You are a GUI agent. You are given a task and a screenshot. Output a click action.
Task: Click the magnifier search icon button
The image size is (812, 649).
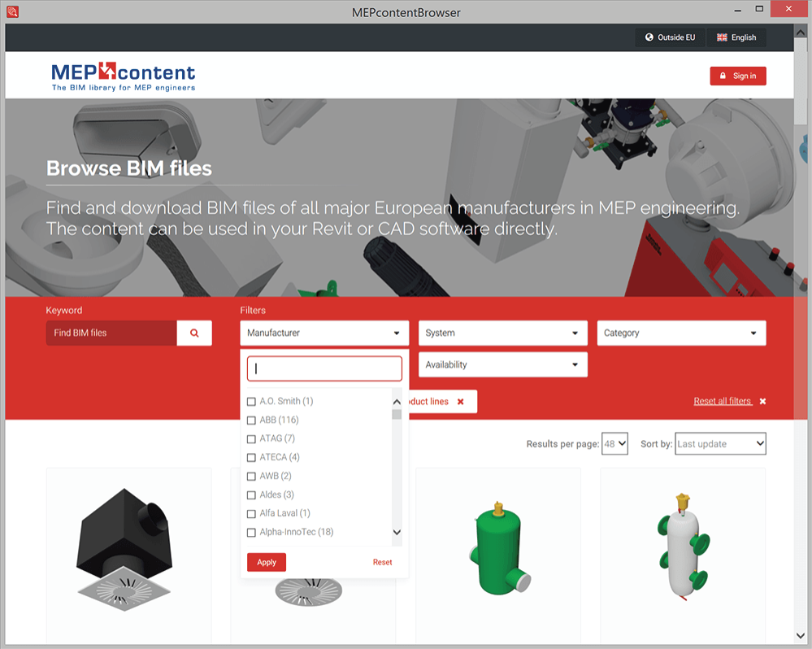click(194, 333)
